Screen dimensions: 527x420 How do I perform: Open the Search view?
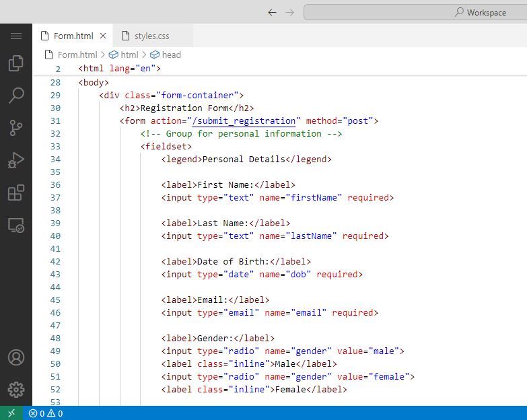click(x=15, y=95)
